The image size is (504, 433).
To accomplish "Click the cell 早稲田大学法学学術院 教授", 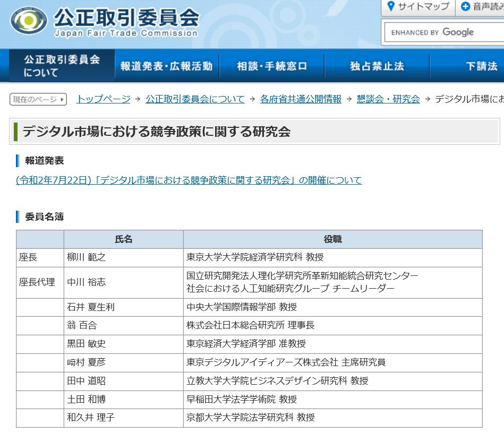I will pyautogui.click(x=332, y=400).
